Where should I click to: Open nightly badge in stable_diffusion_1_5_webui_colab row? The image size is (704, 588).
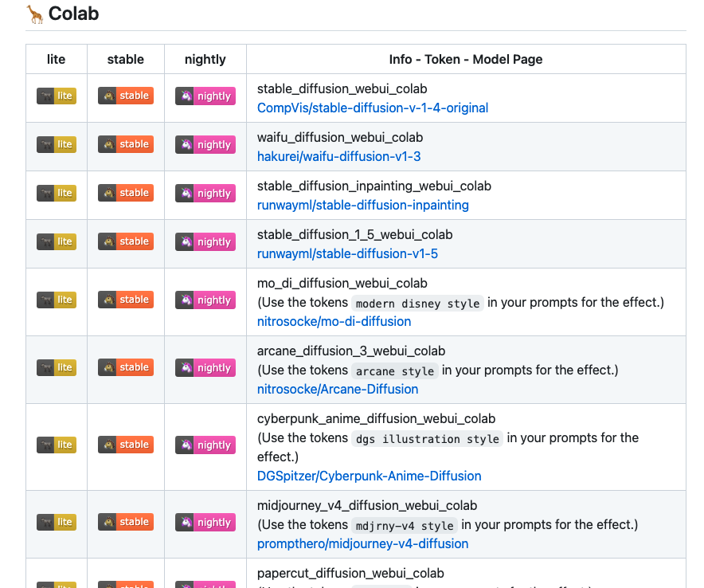[x=205, y=241]
